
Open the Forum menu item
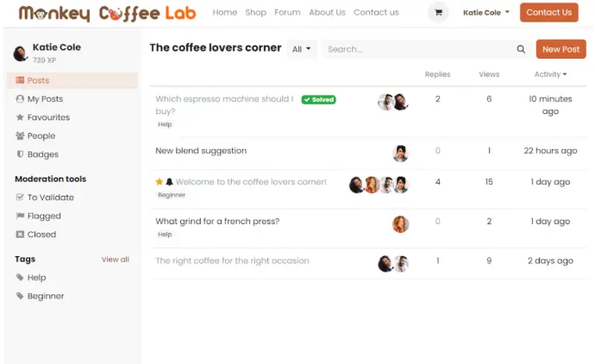coord(287,13)
